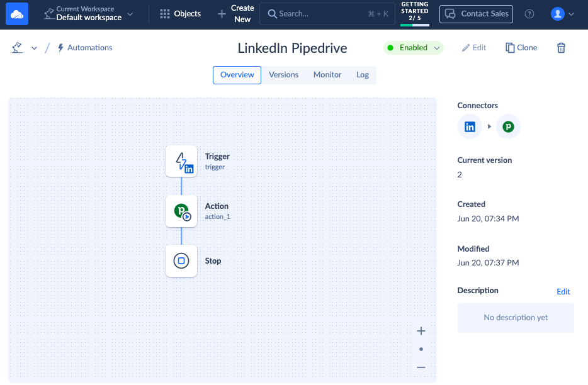Click the Trigger label text
The width and height of the screenshot is (588, 385).
(x=217, y=156)
